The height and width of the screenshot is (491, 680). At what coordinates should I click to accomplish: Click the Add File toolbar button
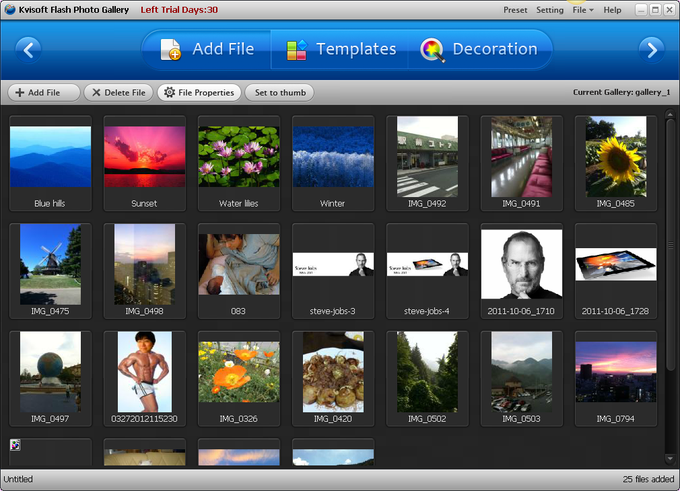[44, 92]
